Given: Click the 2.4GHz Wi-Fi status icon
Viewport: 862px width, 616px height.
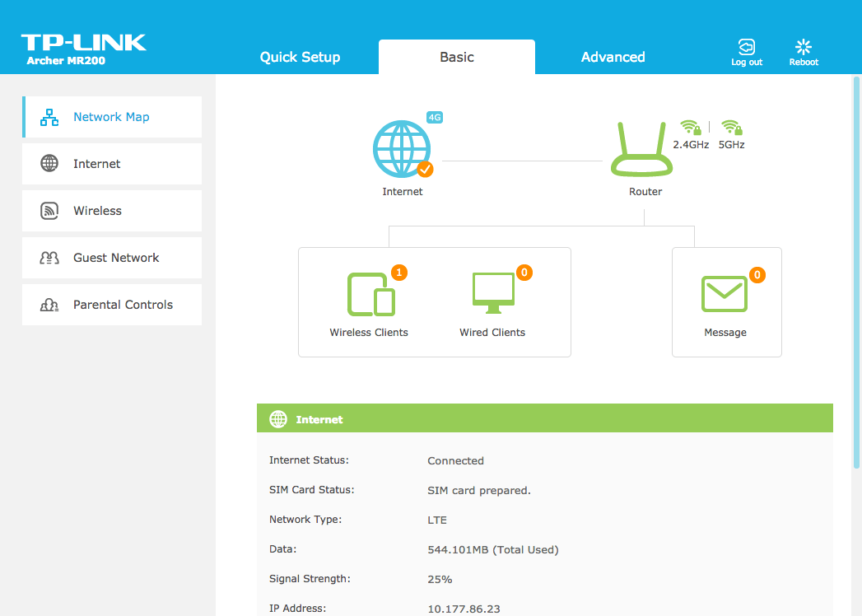Looking at the screenshot, I should [x=690, y=128].
